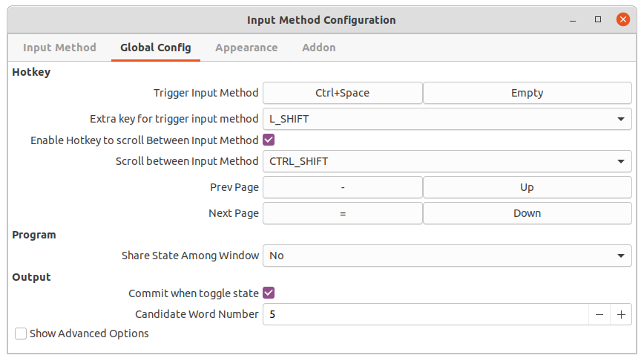
Task: Go to the Addon tab
Action: (x=319, y=48)
